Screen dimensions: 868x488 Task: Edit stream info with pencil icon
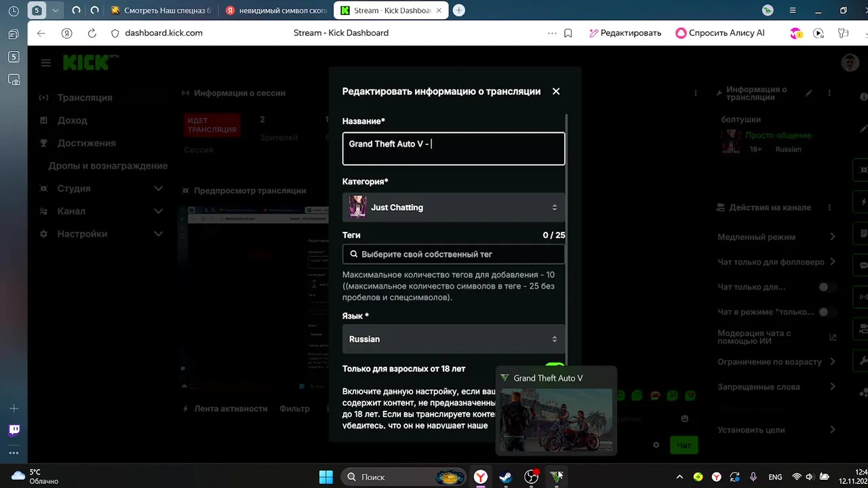tap(808, 94)
